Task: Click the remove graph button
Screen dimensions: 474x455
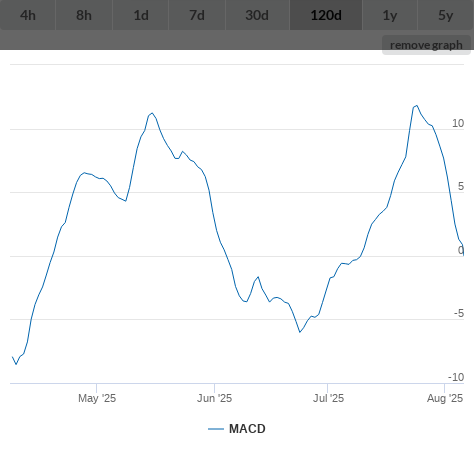Action: pyautogui.click(x=426, y=45)
